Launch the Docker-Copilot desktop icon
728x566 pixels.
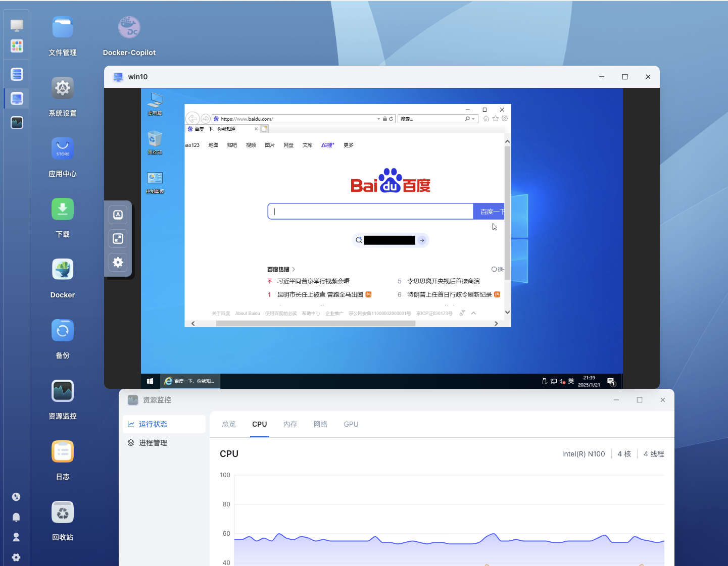[129, 27]
